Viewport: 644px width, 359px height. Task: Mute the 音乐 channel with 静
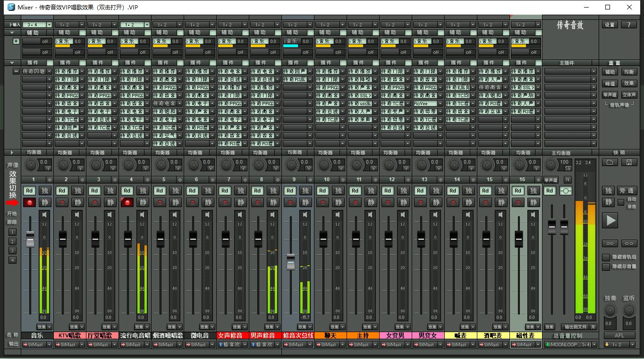[x=45, y=202]
